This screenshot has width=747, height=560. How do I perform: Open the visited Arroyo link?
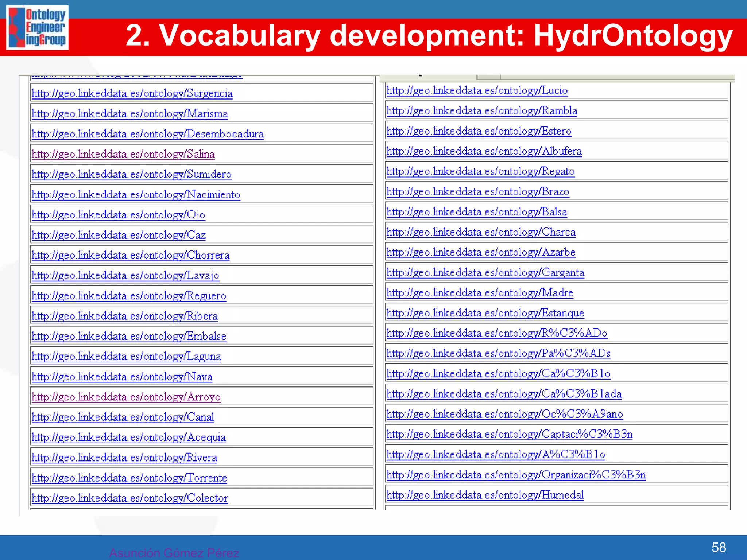[126, 397]
